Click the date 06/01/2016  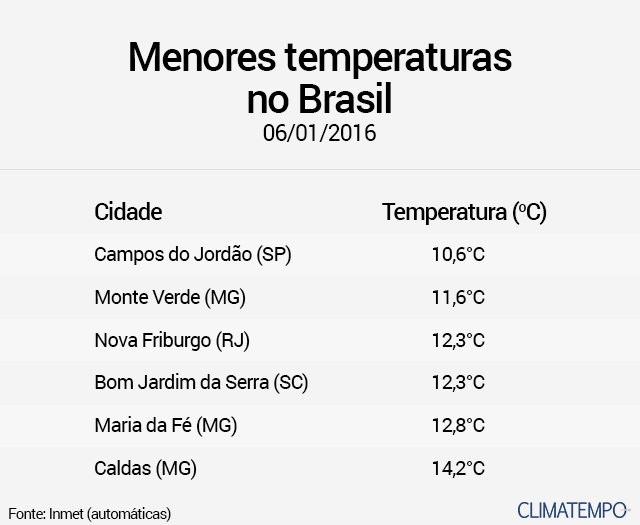click(x=320, y=133)
